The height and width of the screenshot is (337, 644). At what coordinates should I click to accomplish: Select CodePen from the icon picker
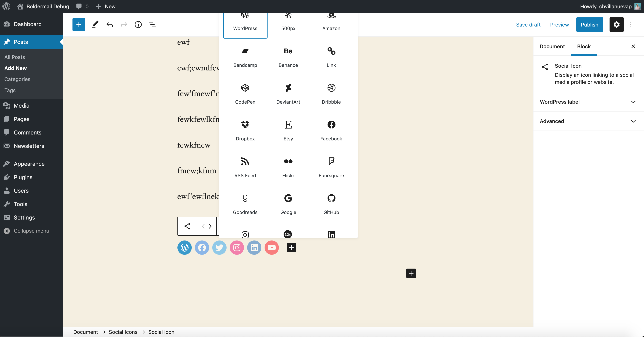click(245, 94)
